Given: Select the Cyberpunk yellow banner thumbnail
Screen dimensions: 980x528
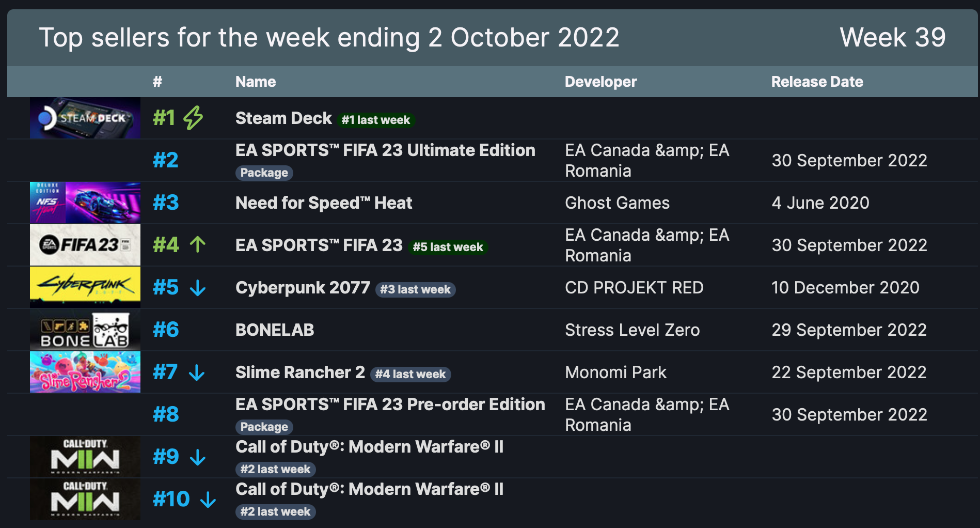Looking at the screenshot, I should click(85, 287).
